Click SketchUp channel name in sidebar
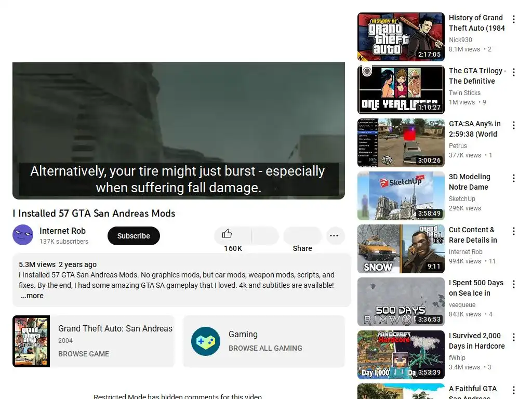The width and height of the screenshot is (532, 399). pos(462,198)
